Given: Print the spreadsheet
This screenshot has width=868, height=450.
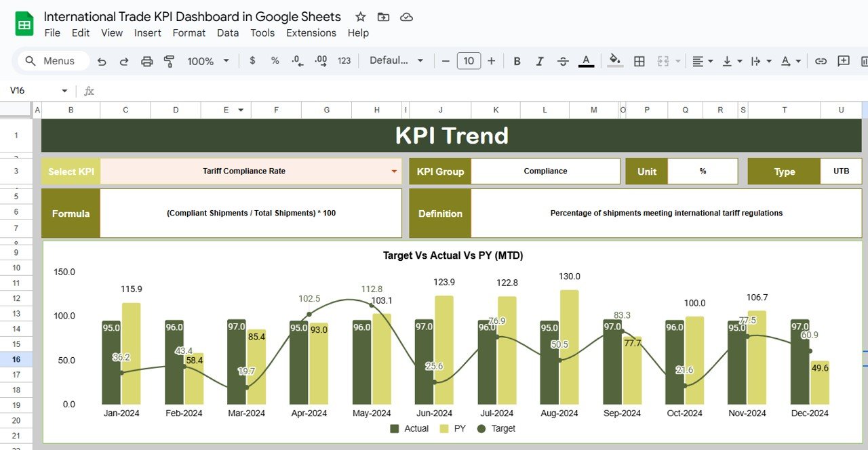Looking at the screenshot, I should (147, 61).
